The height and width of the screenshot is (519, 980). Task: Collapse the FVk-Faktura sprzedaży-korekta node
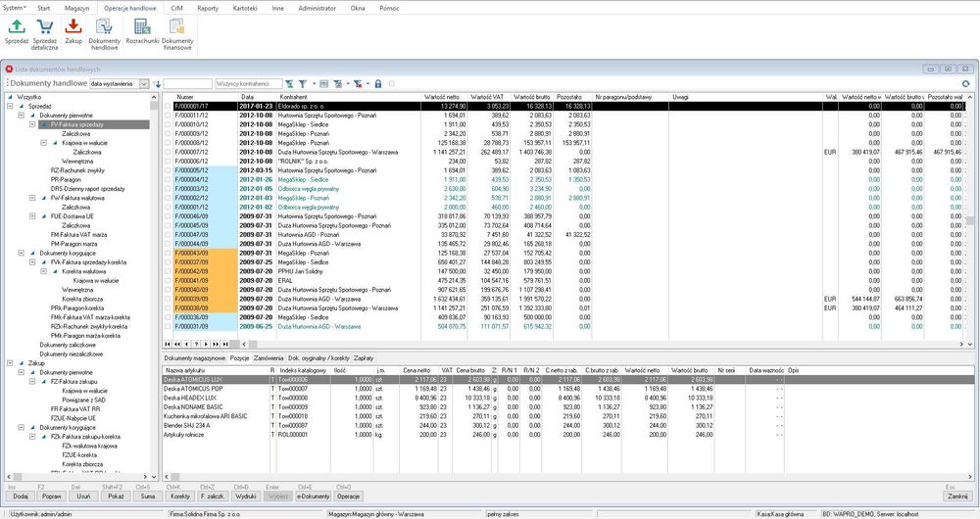[x=32, y=262]
